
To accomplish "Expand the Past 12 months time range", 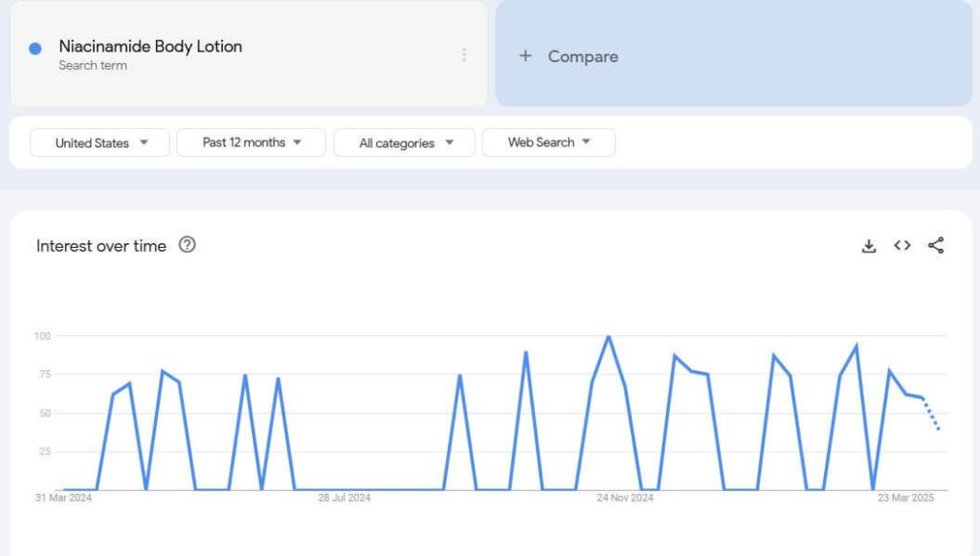I will [251, 143].
